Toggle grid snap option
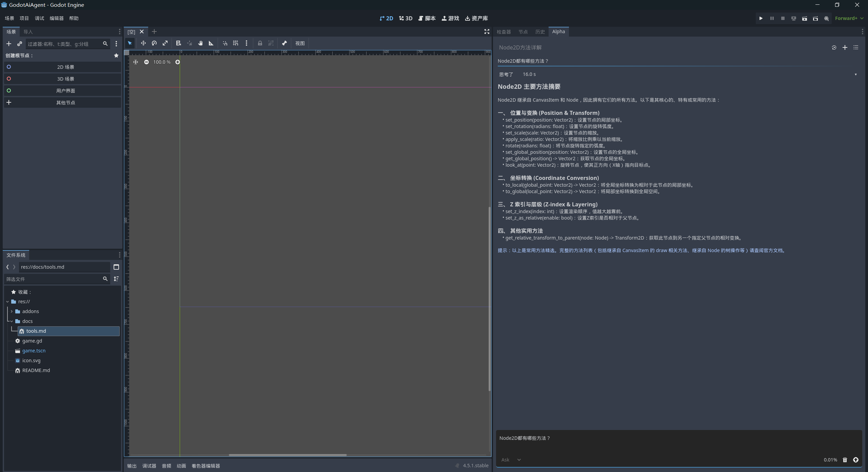868x472 pixels. (x=236, y=43)
